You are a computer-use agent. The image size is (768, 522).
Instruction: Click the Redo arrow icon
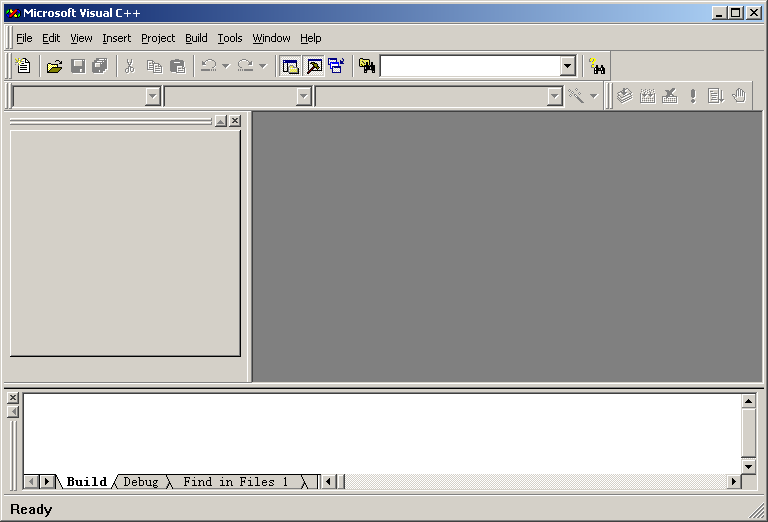(245, 66)
